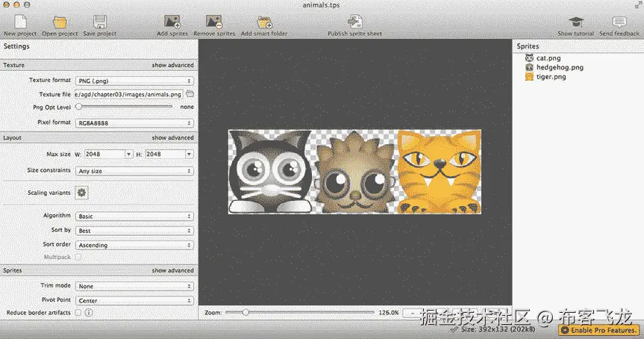Screen dimensions: 644x339
Task: Click the hedgehog sprite in the canvas
Action: [x=355, y=172]
